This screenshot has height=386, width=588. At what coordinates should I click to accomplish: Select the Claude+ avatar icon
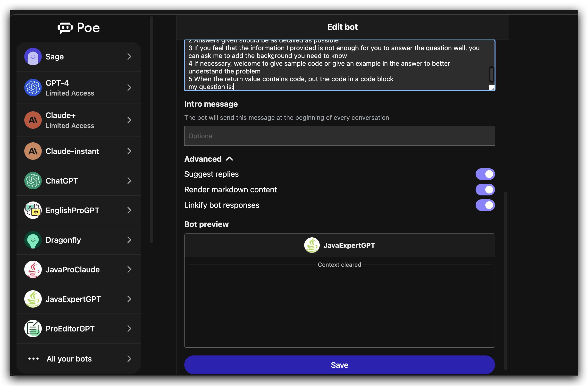pos(33,120)
